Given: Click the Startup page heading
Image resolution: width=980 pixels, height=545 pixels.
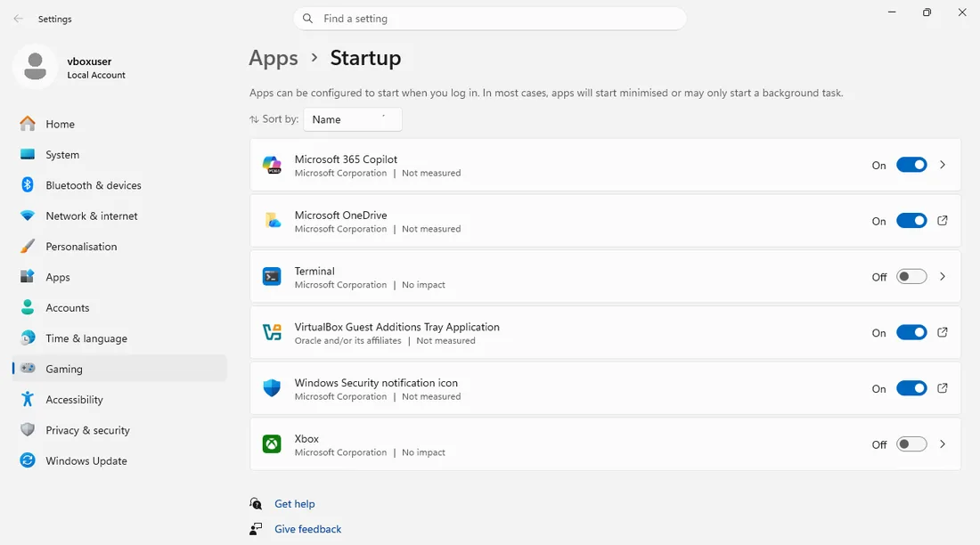Looking at the screenshot, I should click(x=365, y=58).
